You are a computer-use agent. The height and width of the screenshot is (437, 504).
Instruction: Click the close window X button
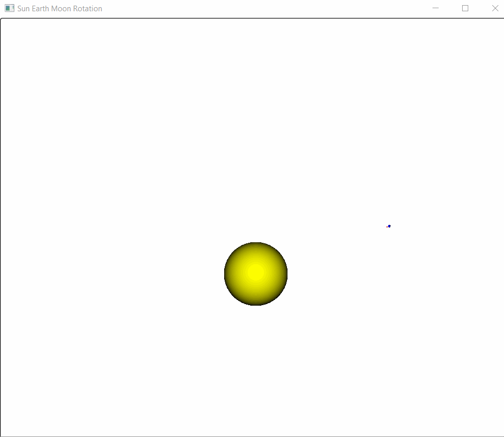[495, 8]
